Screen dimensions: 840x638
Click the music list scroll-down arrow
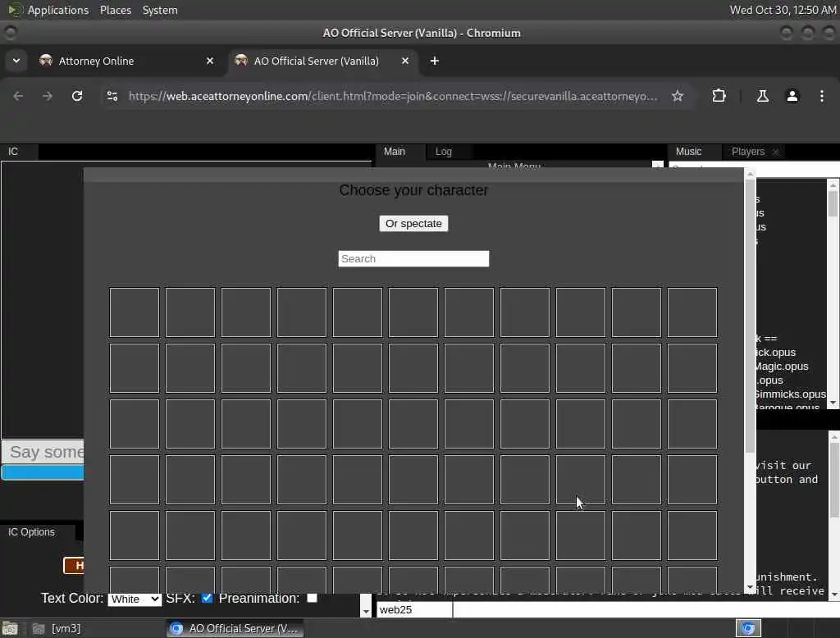[x=833, y=403]
